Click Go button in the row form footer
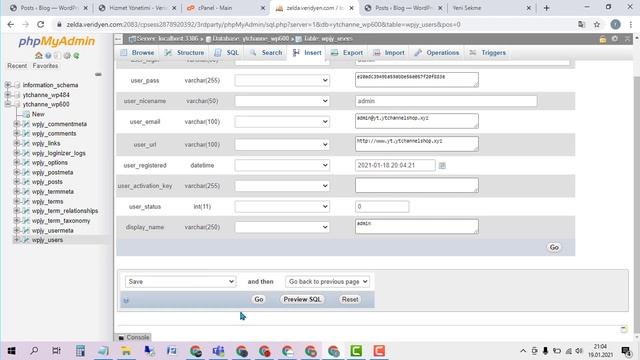 pyautogui.click(x=554, y=247)
